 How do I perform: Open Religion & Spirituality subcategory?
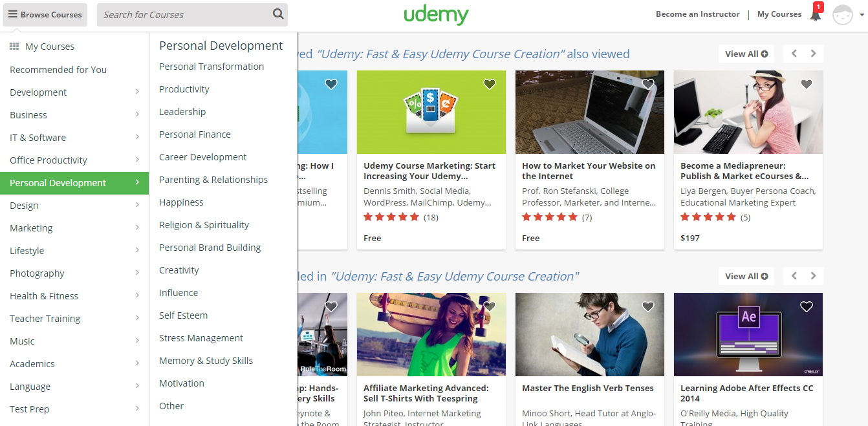coord(204,225)
